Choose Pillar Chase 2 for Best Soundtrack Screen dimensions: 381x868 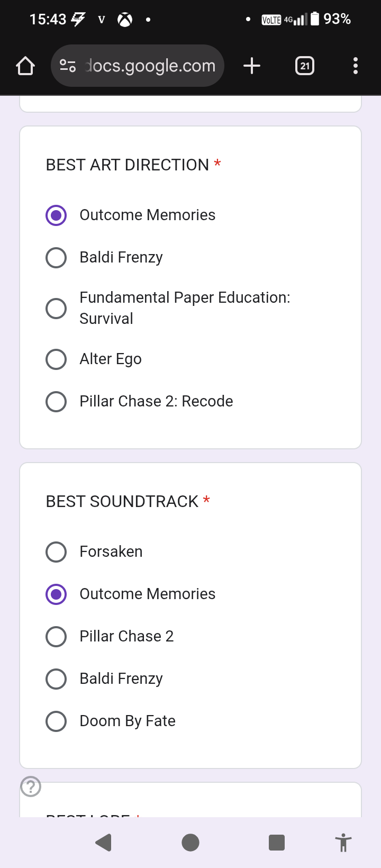coord(56,637)
